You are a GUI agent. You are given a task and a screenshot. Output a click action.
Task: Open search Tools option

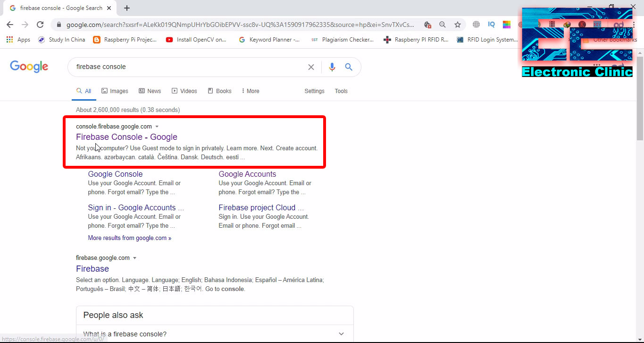click(341, 91)
